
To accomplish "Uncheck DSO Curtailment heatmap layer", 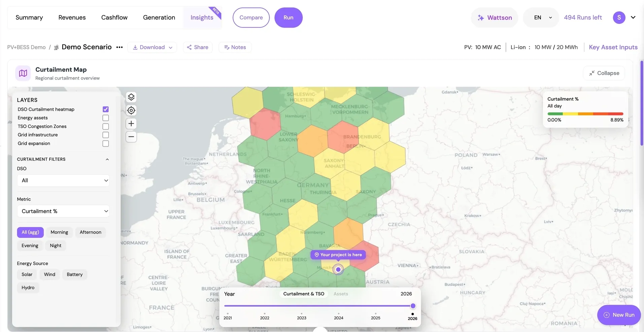I will (x=106, y=109).
